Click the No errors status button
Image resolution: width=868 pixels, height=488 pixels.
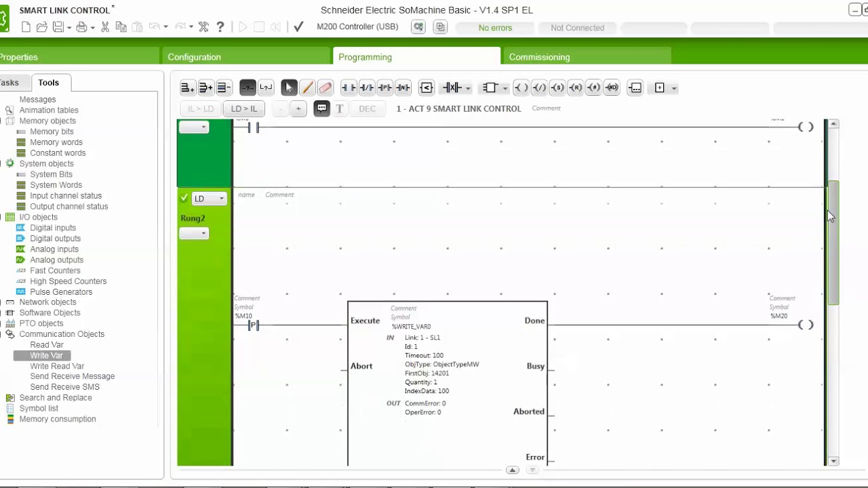click(495, 28)
